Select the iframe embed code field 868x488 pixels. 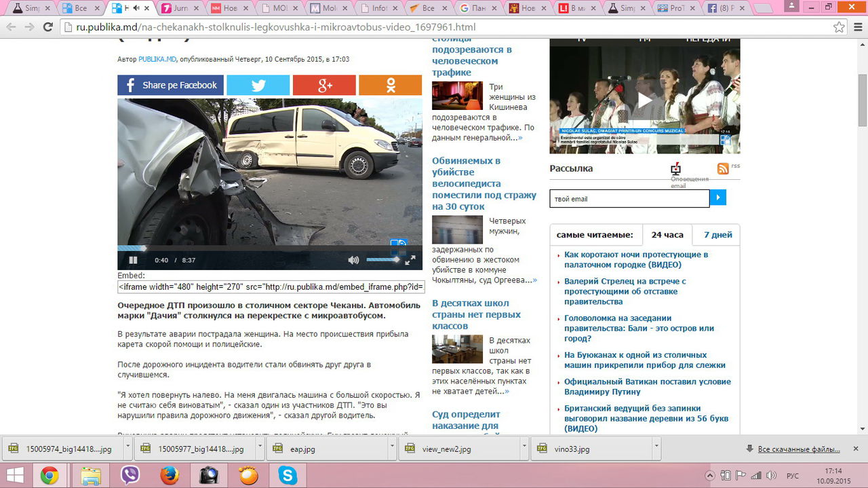[271, 286]
